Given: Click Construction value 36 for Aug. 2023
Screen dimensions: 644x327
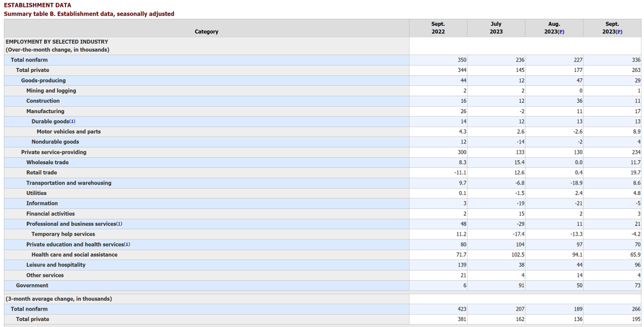Looking at the screenshot, I should (x=580, y=101).
